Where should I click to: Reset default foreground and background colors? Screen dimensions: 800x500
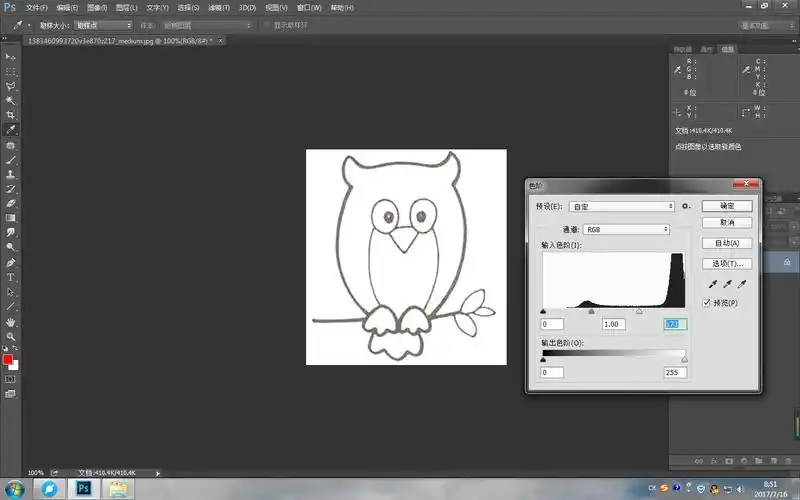pos(5,348)
